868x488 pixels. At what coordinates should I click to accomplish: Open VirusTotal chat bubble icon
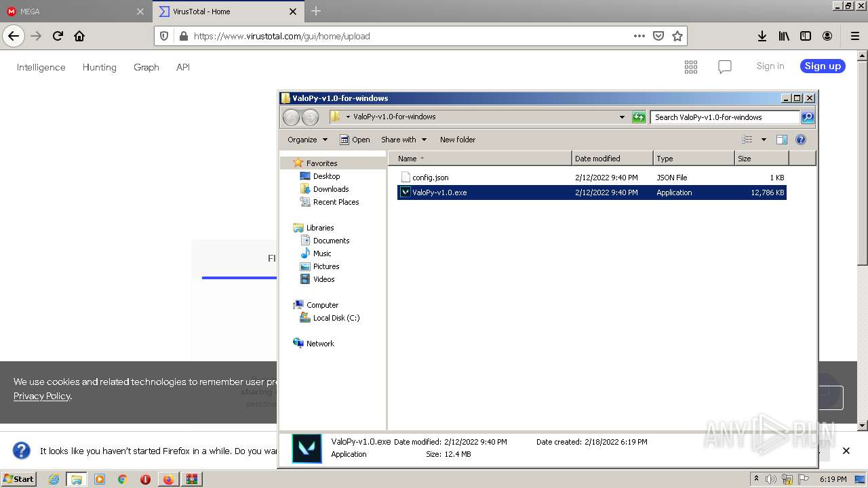point(725,66)
